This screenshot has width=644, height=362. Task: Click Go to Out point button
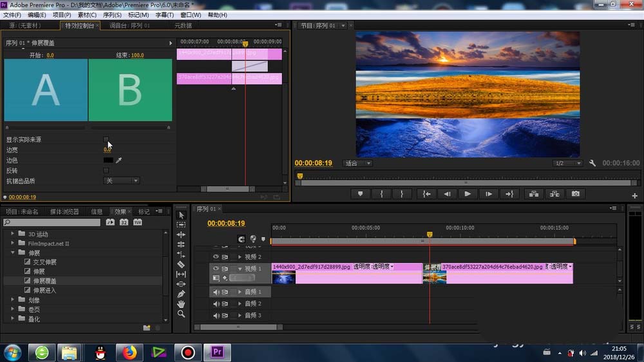click(x=509, y=194)
